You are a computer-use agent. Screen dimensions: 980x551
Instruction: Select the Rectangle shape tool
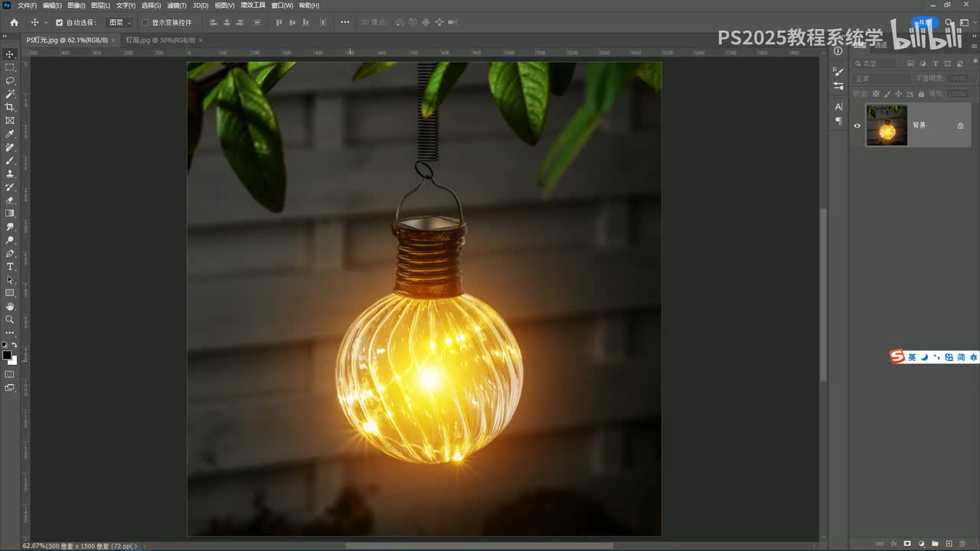tap(10, 293)
